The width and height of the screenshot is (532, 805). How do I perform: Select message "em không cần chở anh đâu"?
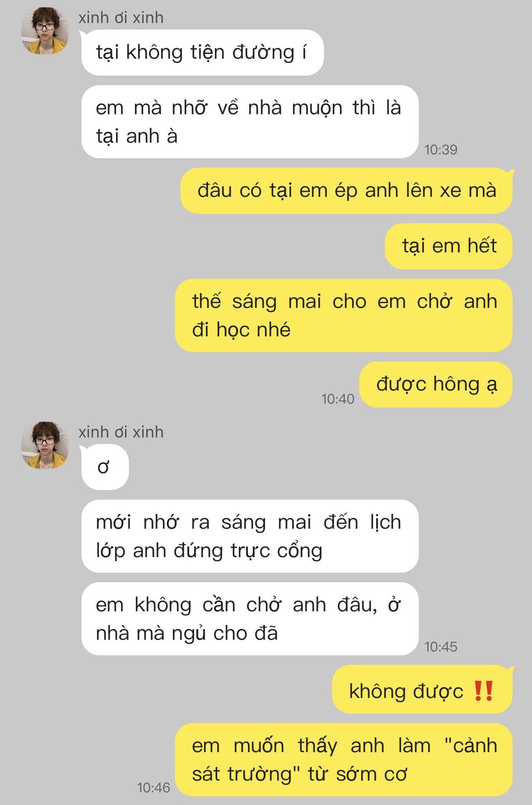click(x=250, y=619)
